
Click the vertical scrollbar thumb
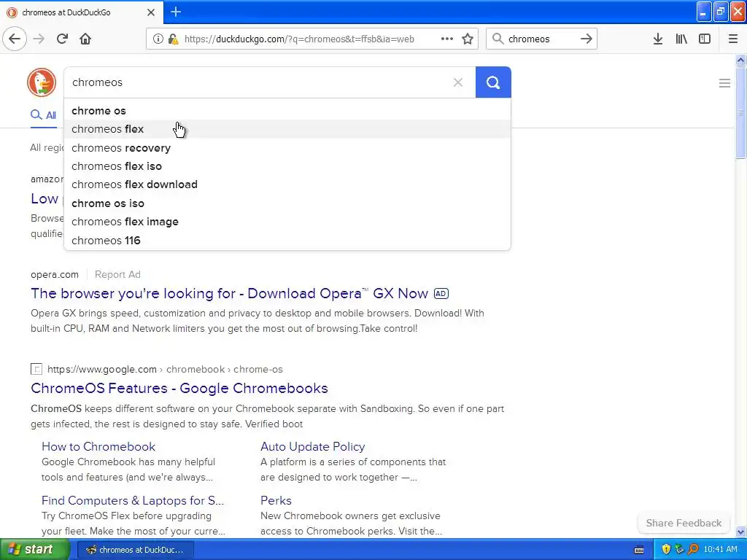pyautogui.click(x=740, y=112)
